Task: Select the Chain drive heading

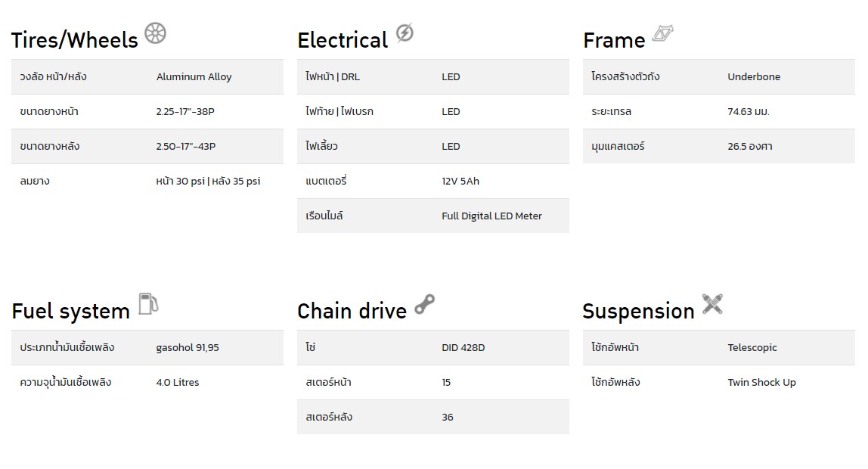Action: pyautogui.click(x=352, y=311)
